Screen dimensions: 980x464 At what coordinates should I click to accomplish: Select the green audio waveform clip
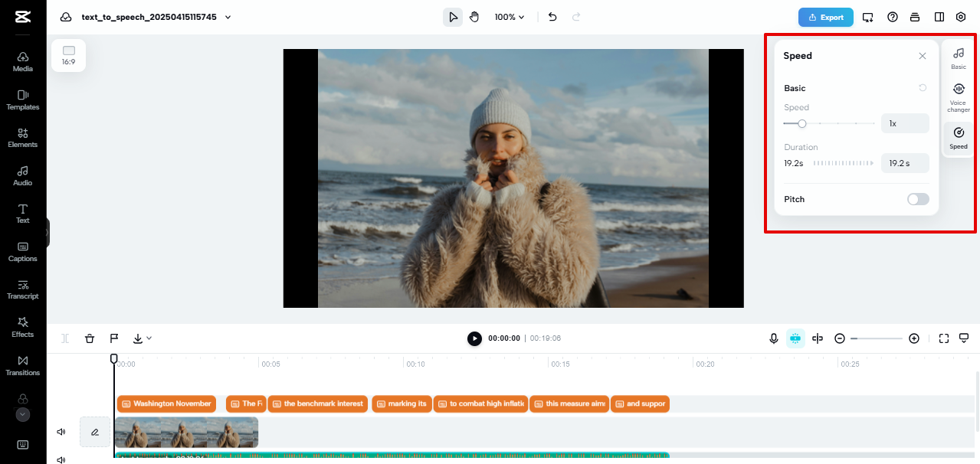(392, 458)
